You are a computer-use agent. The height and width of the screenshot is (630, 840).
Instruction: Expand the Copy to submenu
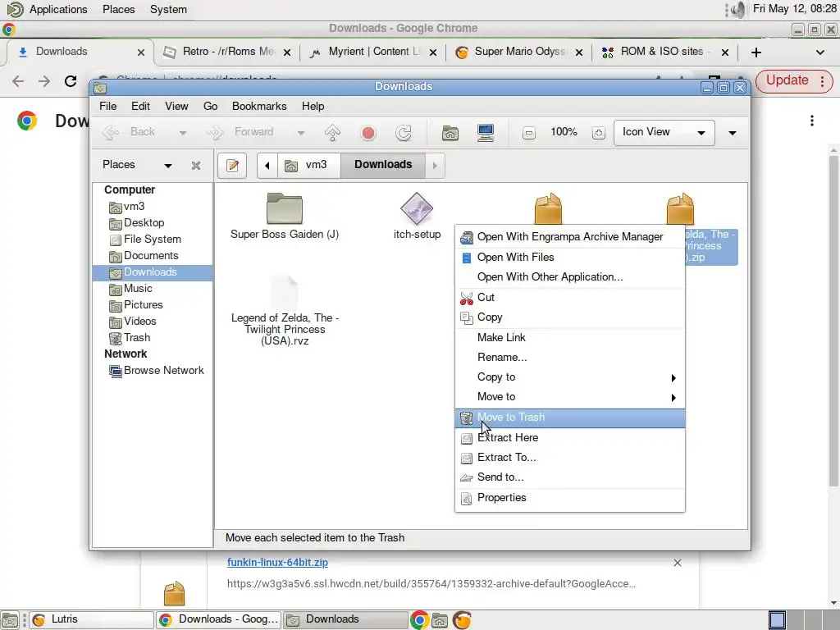tap(570, 377)
